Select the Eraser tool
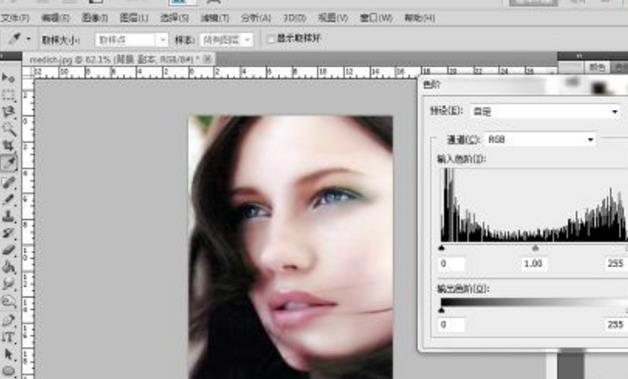The image size is (628, 379). (x=8, y=250)
